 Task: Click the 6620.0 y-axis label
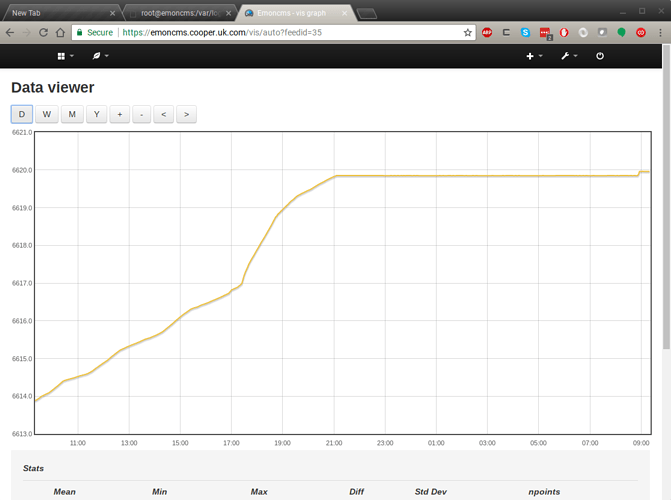pos(22,170)
